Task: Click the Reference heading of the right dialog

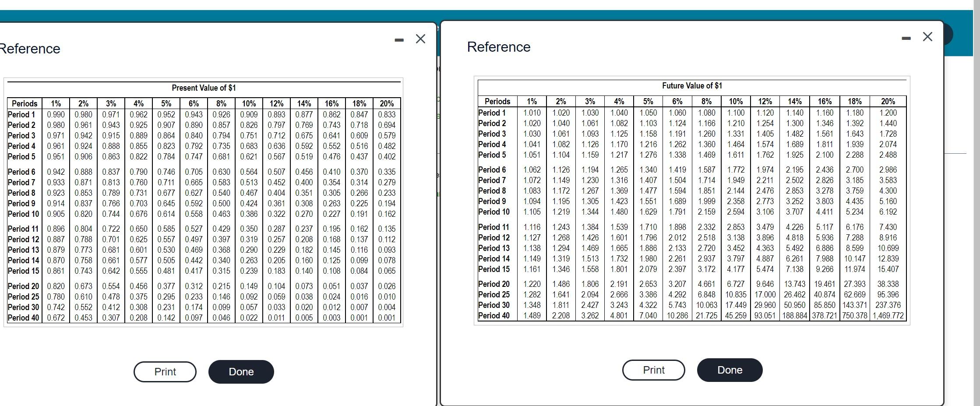Action: point(499,47)
